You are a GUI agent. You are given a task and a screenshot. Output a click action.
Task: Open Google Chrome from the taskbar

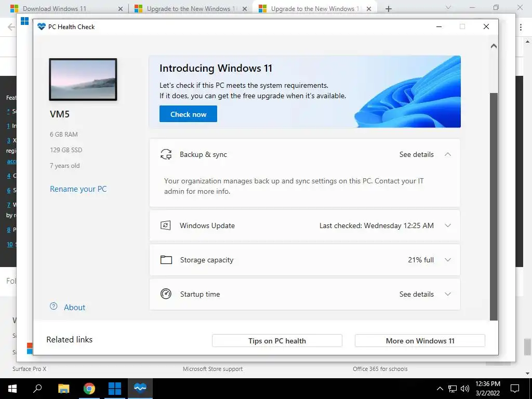pos(89,389)
